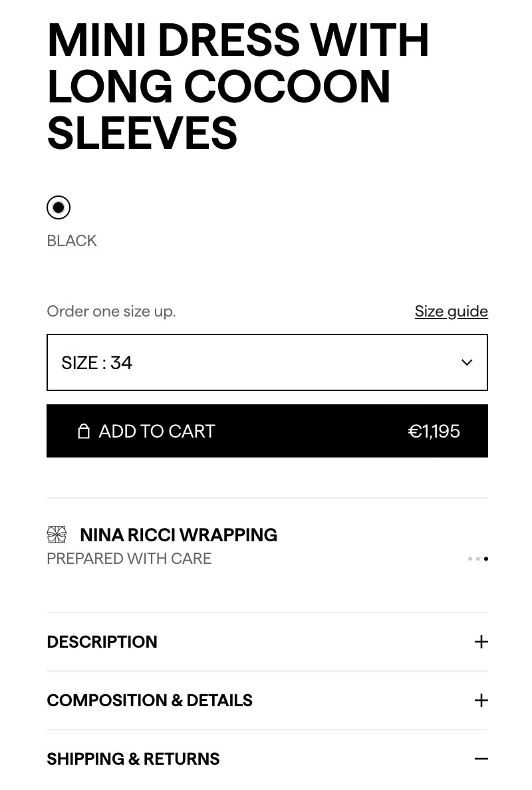This screenshot has width=532, height=790.
Task: Open the Size : 34 dropdown
Action: [267, 362]
